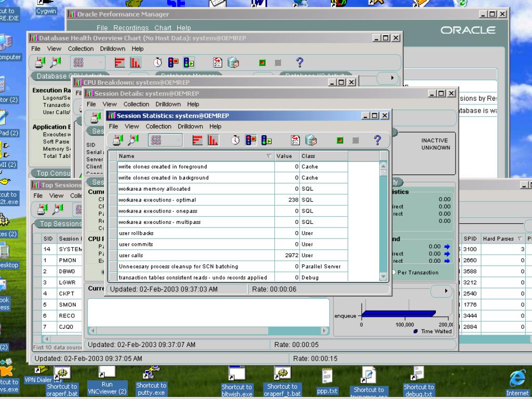
Task: Click blue drilldown arrow next to first 0.00 value
Action: tap(447, 247)
